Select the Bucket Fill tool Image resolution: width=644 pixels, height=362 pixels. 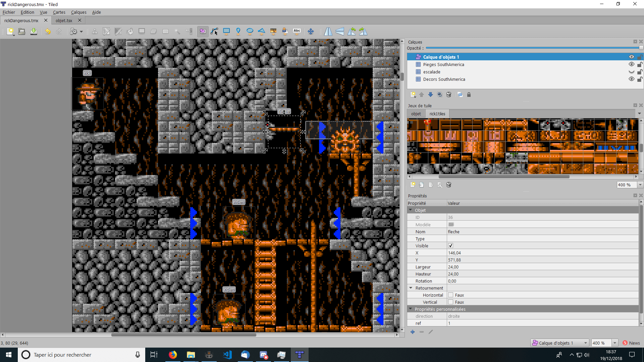pyautogui.click(x=130, y=32)
